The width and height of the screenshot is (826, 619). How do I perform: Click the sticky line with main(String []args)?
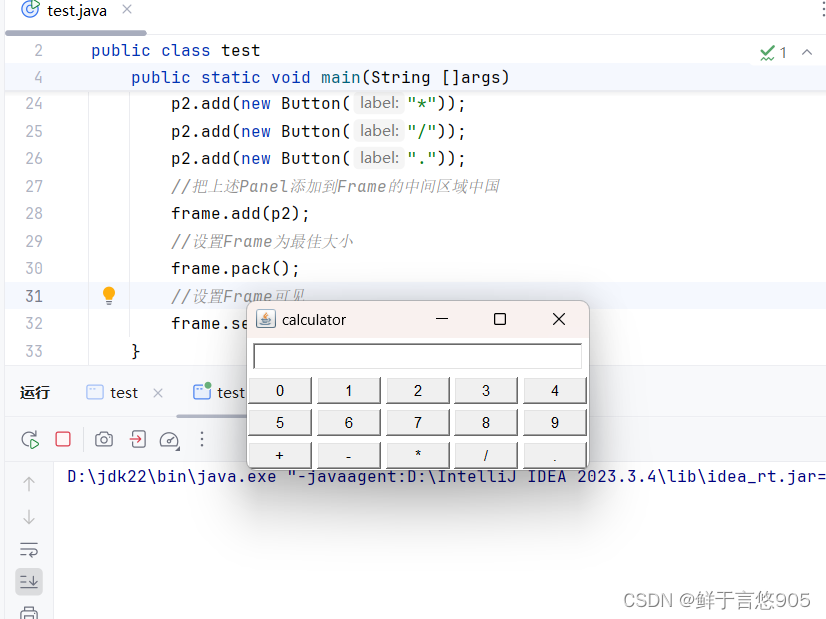tap(320, 77)
